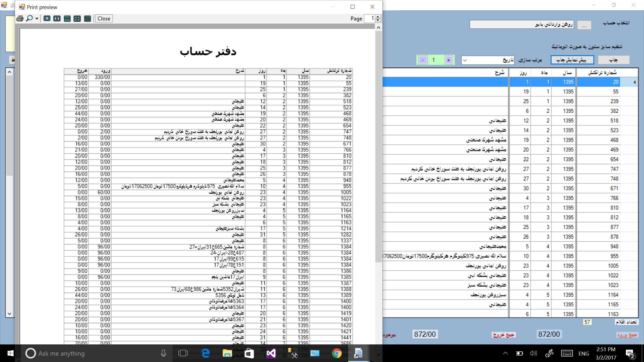The width and height of the screenshot is (644, 362).
Task: Click the شرح column header in grid
Action: point(499,73)
